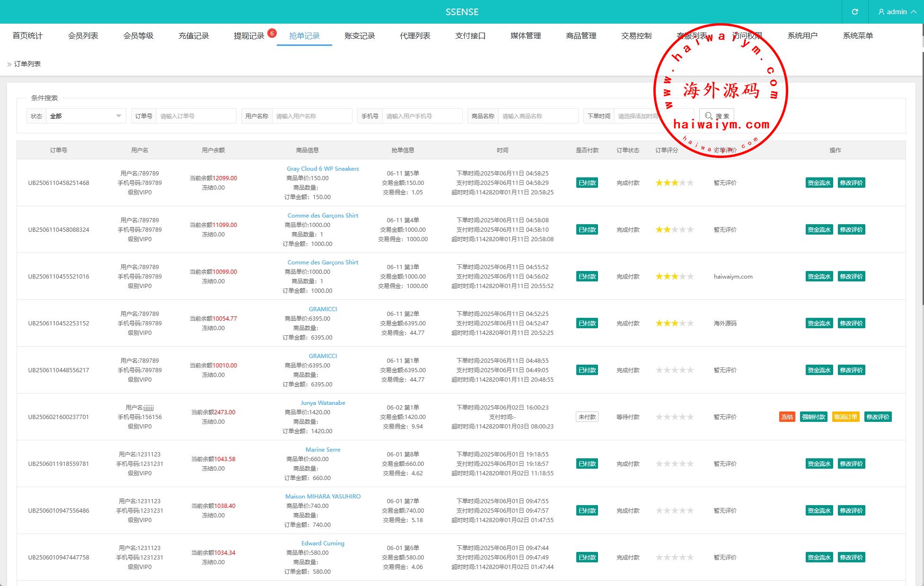Click 强制付款 on the unpaid order

pyautogui.click(x=813, y=417)
